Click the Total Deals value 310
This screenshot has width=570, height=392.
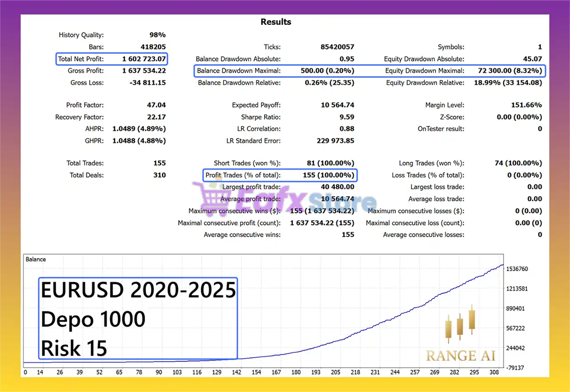(x=159, y=175)
